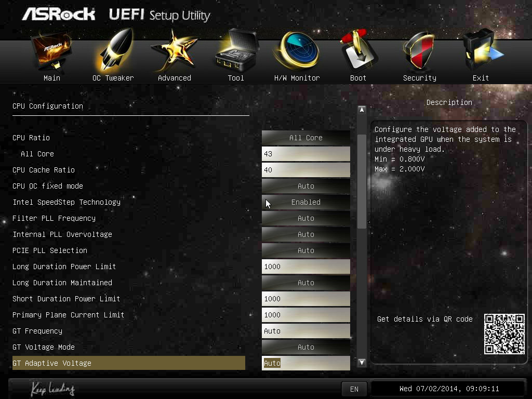Switch to the OC Tweaker tab label

click(x=113, y=78)
